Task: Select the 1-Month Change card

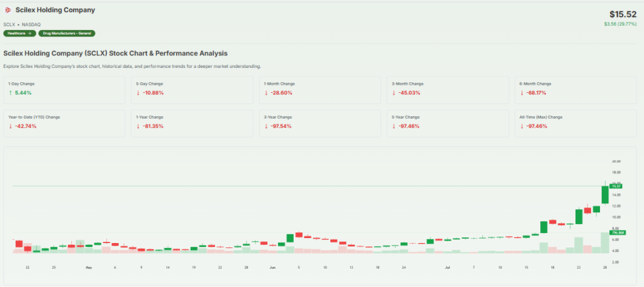Action: [320, 90]
